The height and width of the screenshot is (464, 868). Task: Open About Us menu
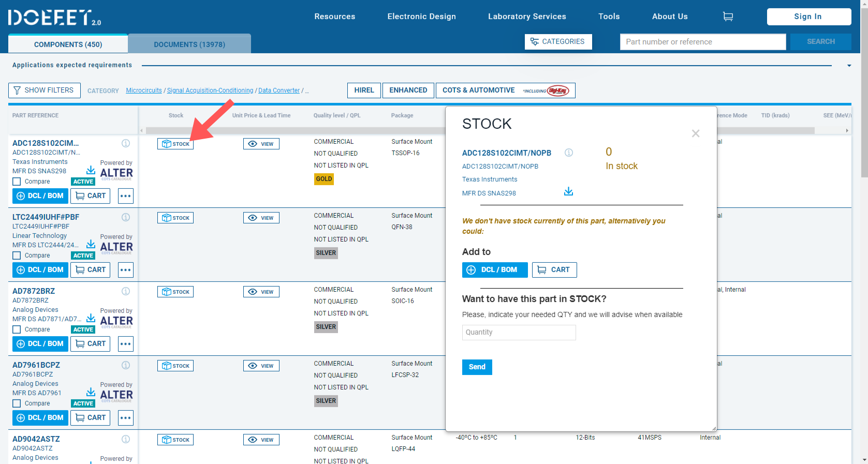click(670, 17)
